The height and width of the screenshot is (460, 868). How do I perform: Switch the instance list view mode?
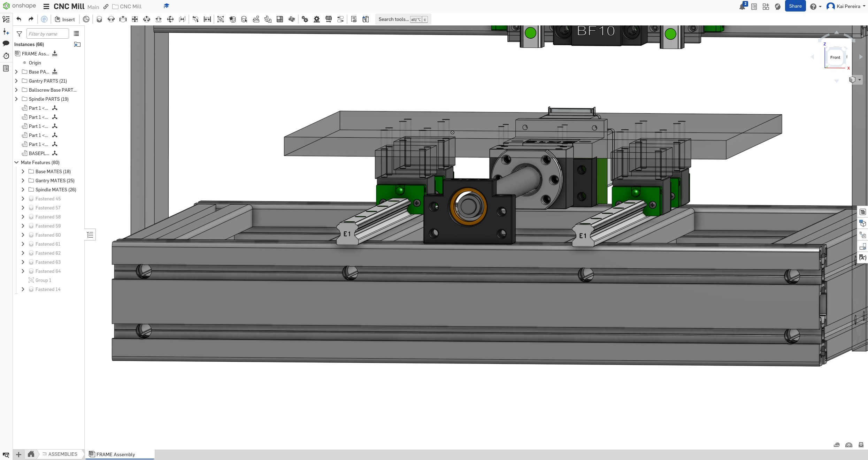[76, 33]
